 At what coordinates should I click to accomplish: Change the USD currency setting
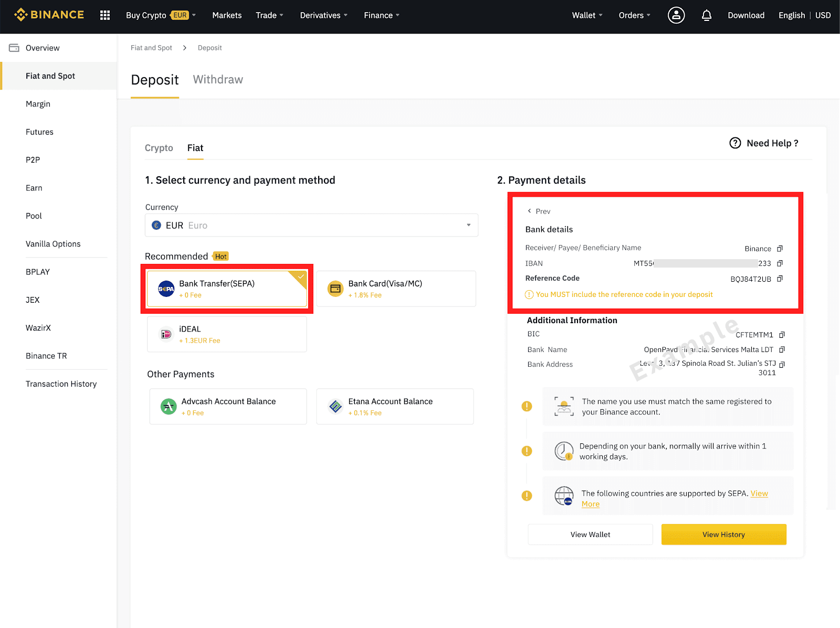coord(823,15)
